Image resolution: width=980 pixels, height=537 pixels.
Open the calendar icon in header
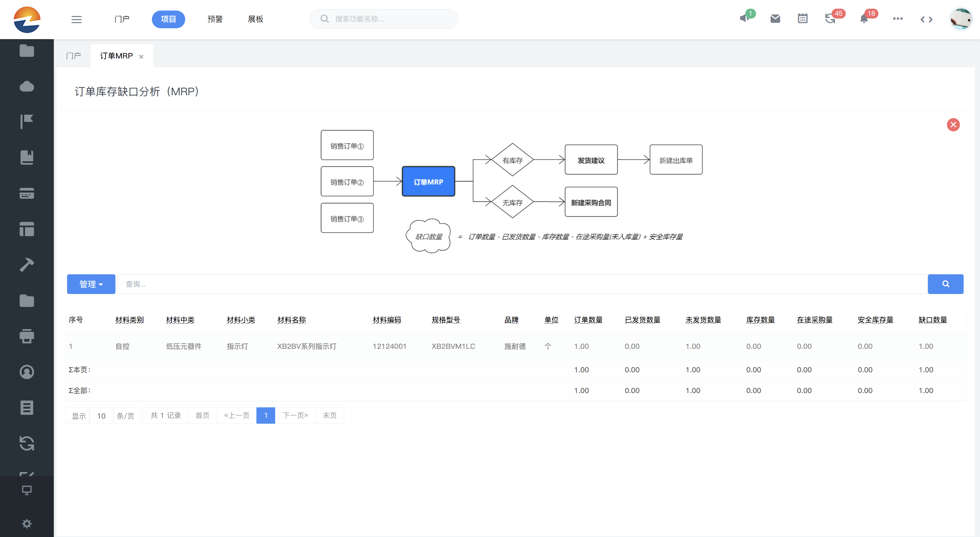coord(802,19)
